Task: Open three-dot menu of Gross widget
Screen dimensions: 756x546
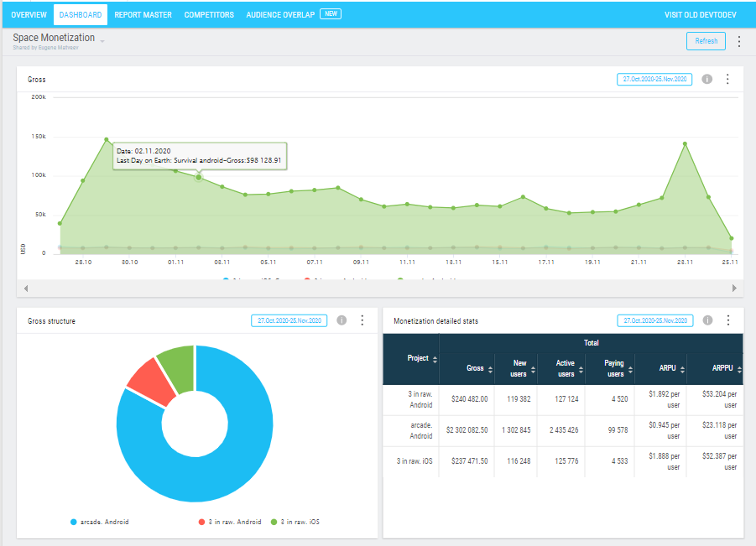Action: point(727,79)
